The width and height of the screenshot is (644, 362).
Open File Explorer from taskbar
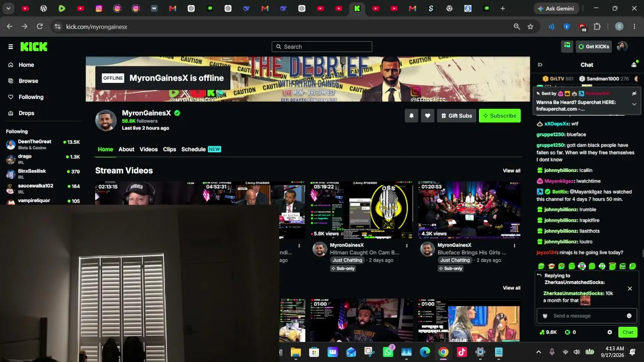tap(295, 352)
